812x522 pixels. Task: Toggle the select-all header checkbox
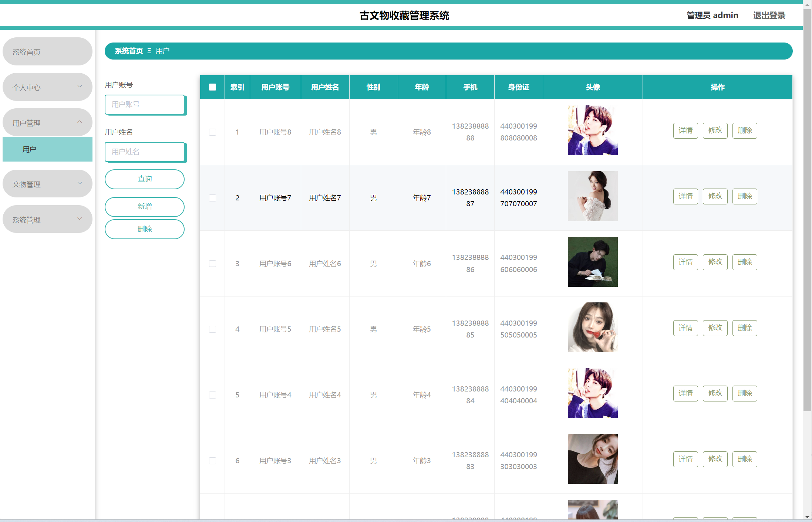pyautogui.click(x=212, y=87)
